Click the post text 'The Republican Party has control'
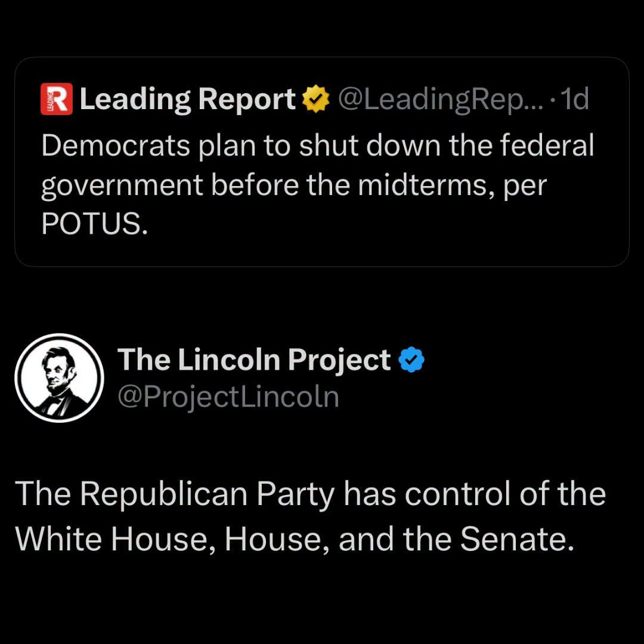This screenshot has width=644, height=644. pos(311,516)
